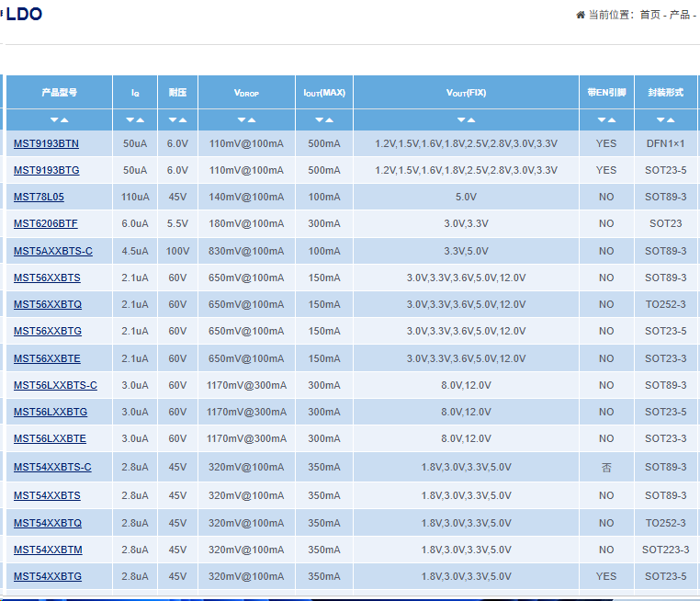Select the 100V voltage cell
The height and width of the screenshot is (601, 700).
[177, 251]
